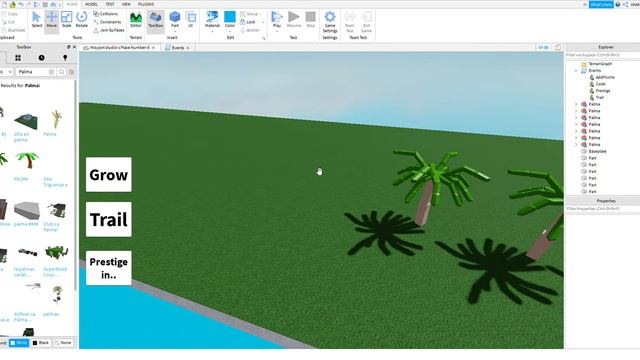Viewport: 640px width, 360px height.
Task: Select None background option in Toolbox
Action: tap(63, 343)
